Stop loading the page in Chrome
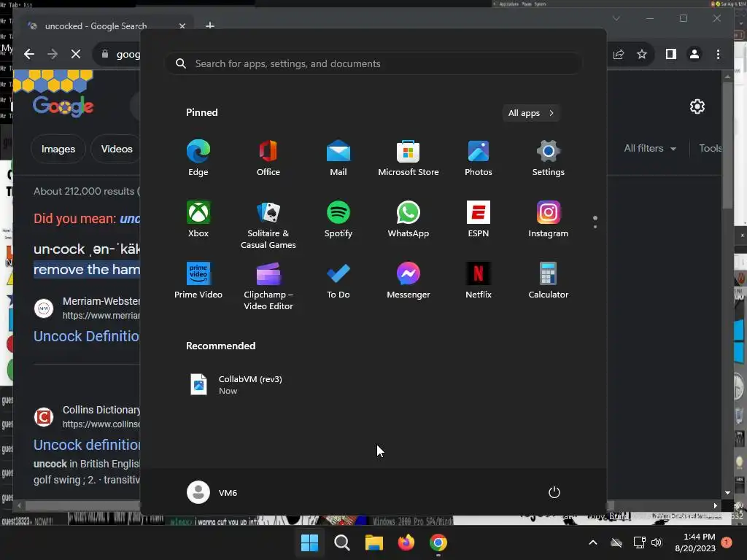The image size is (747, 560). [76, 54]
